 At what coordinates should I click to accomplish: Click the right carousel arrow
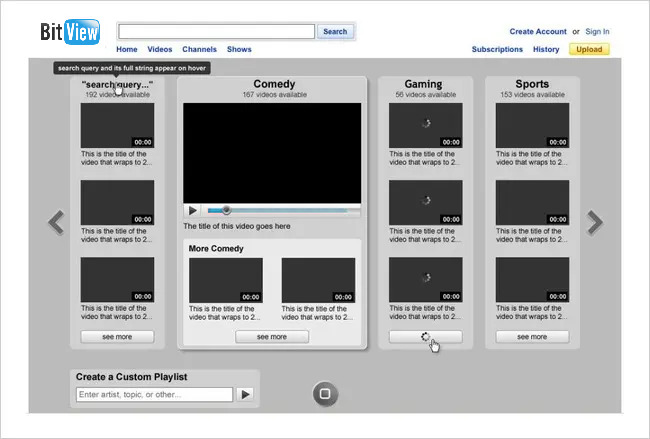pyautogui.click(x=595, y=222)
